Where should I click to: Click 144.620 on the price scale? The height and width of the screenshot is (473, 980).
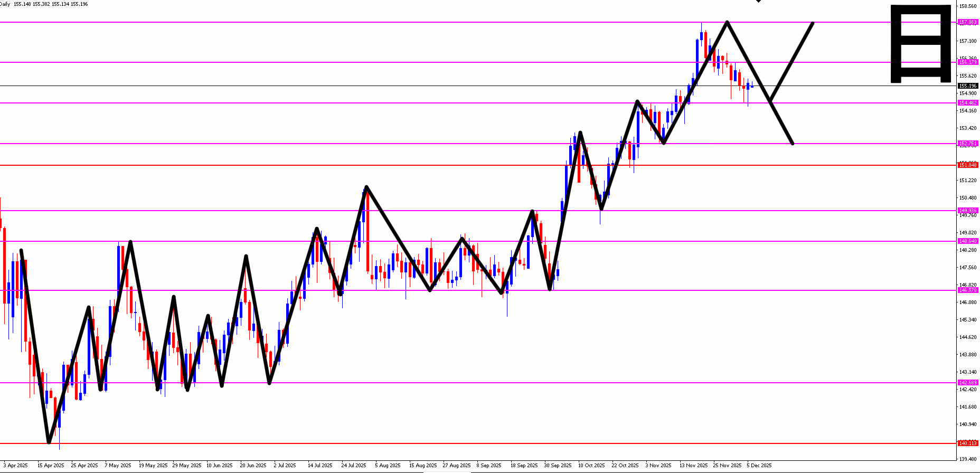[x=968, y=337]
